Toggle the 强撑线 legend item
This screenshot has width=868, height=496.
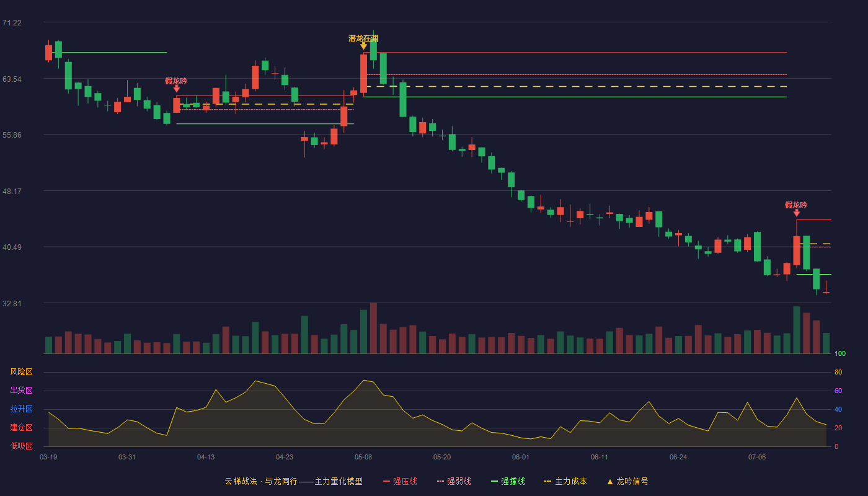[x=508, y=481]
